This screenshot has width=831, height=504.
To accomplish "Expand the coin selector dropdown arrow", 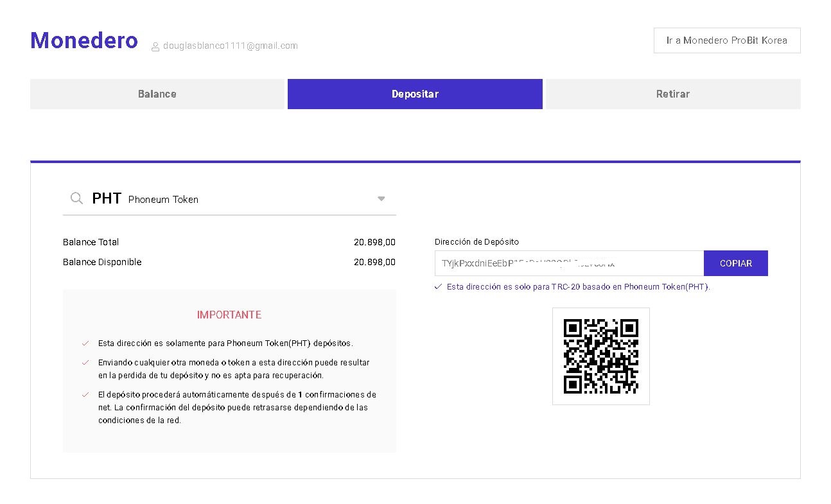I will [x=381, y=199].
